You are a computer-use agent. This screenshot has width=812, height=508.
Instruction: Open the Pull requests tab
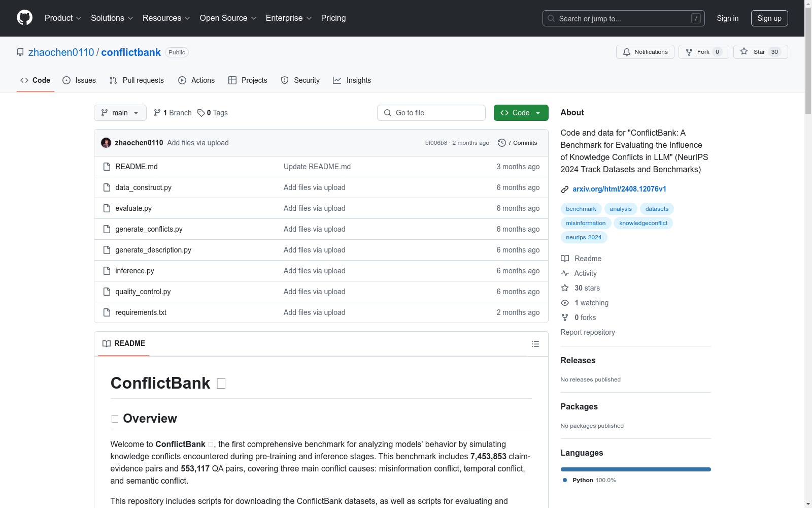pyautogui.click(x=137, y=80)
